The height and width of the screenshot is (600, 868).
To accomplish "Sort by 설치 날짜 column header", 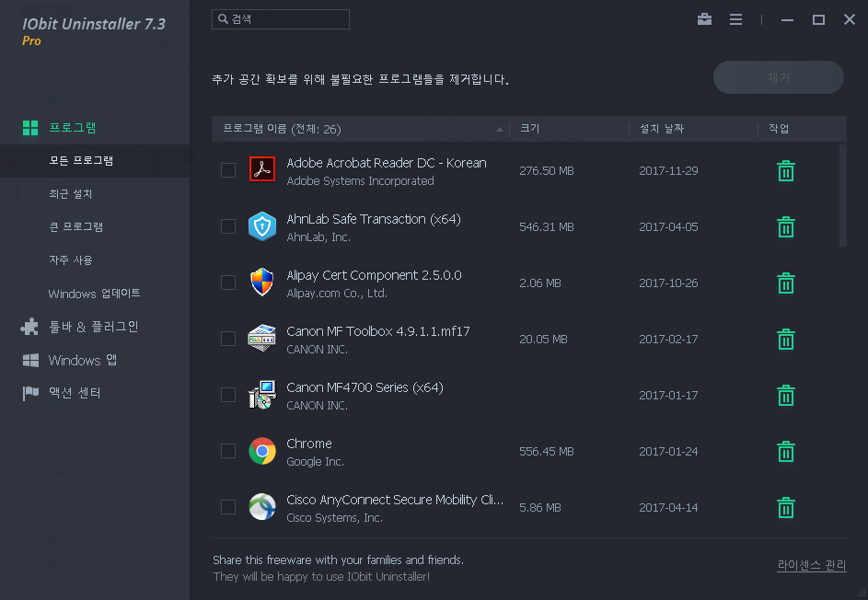I will [662, 129].
